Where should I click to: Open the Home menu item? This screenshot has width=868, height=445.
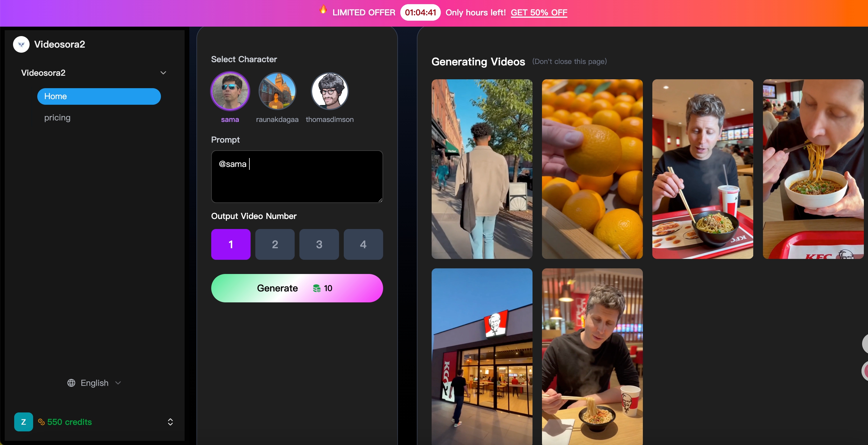(x=99, y=96)
